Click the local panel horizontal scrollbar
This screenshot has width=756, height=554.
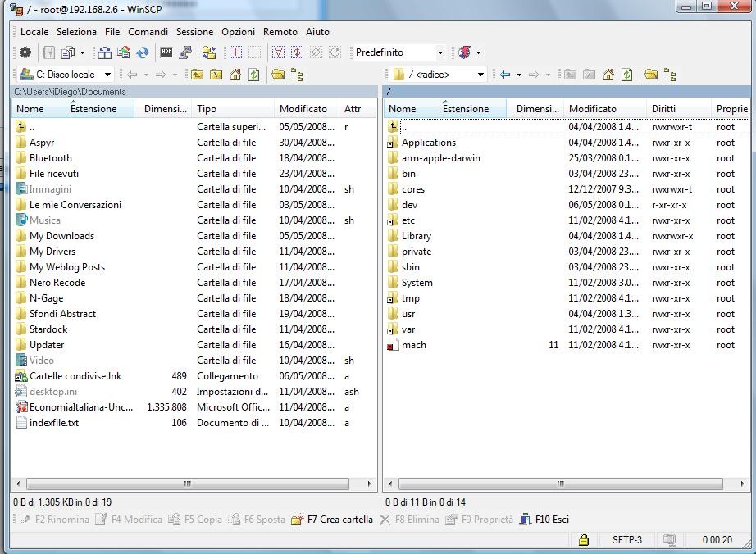[x=188, y=484]
